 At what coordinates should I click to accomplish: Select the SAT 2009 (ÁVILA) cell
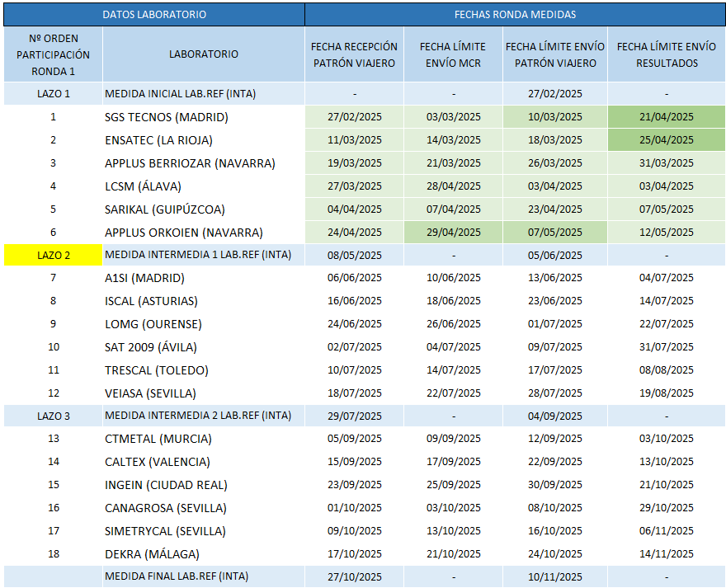coord(204,347)
